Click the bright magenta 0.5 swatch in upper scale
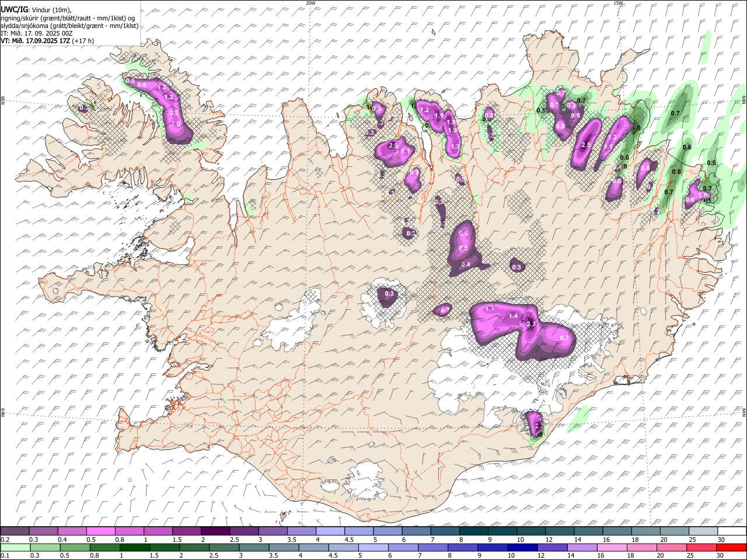 coord(100,531)
